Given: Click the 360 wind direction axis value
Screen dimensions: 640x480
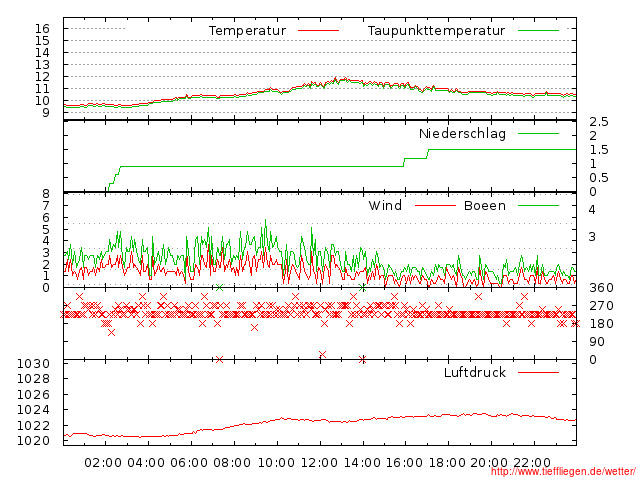Looking at the screenshot, I should coord(601,288).
